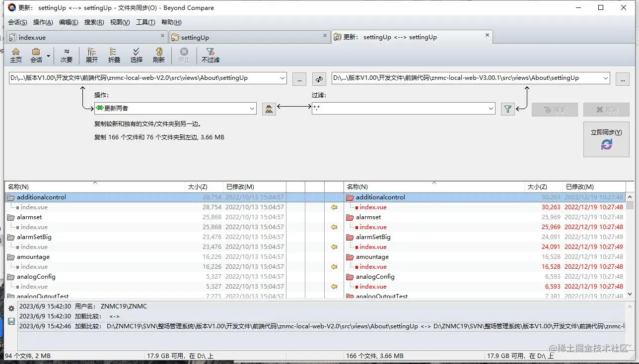
Task: Select the left alarmSetBig folder
Action: click(x=34, y=237)
